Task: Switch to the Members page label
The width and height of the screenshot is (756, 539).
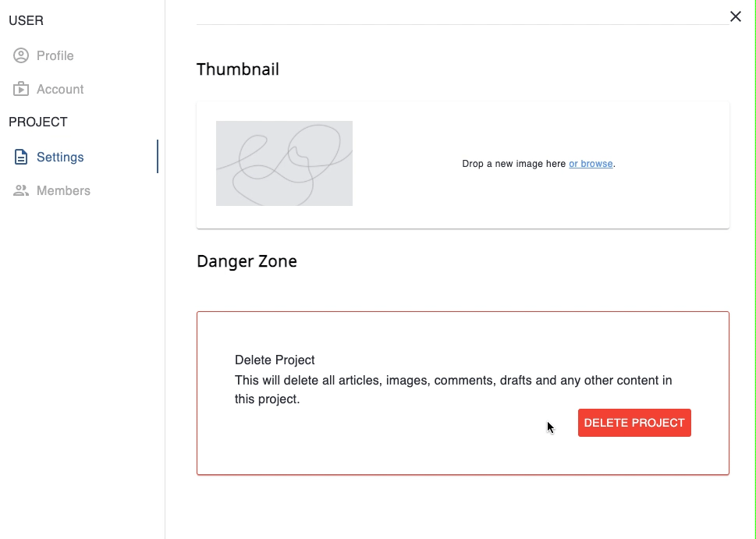Action: coord(63,190)
